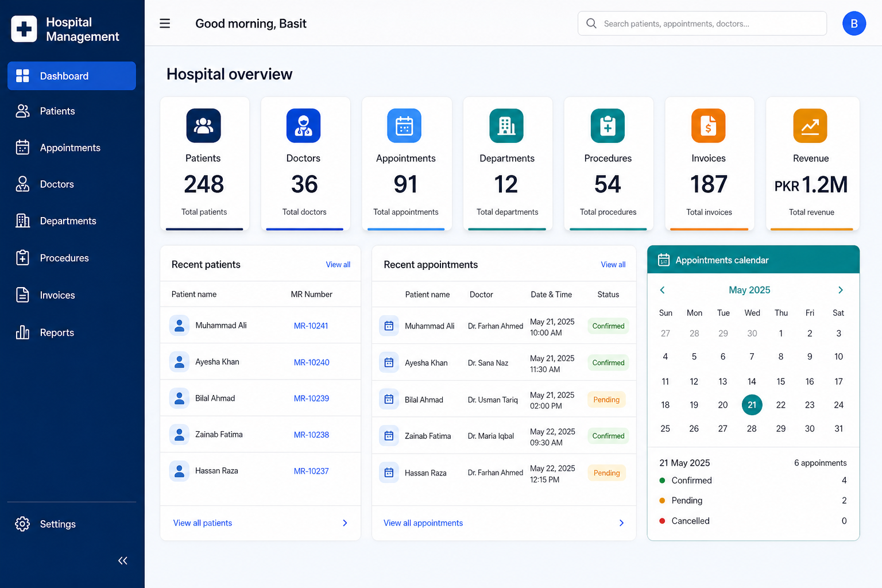Viewport: 882px width, 588px height.
Task: Open Patients in the sidebar
Action: tap(72, 111)
